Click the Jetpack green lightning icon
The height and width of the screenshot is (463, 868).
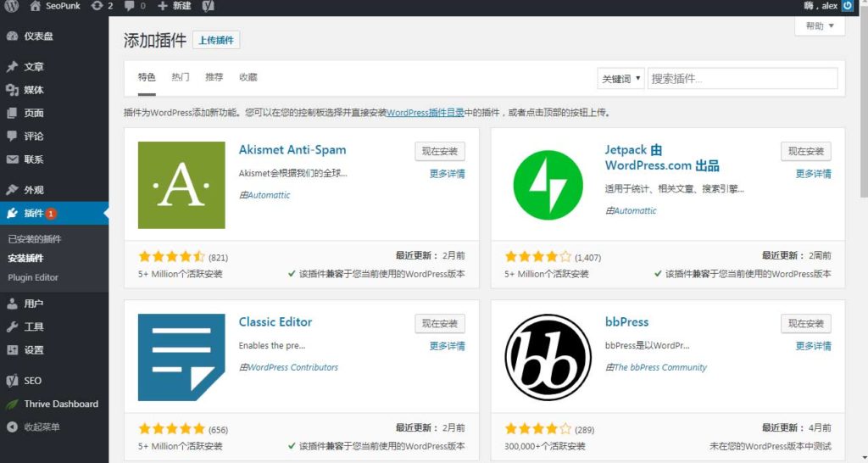coord(548,185)
